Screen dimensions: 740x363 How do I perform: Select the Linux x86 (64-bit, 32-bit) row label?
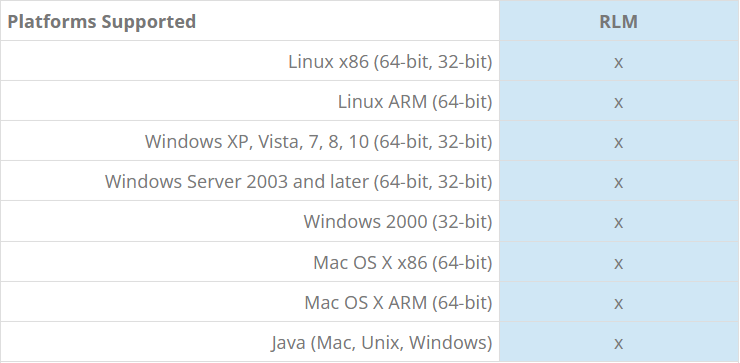pyautogui.click(x=390, y=61)
